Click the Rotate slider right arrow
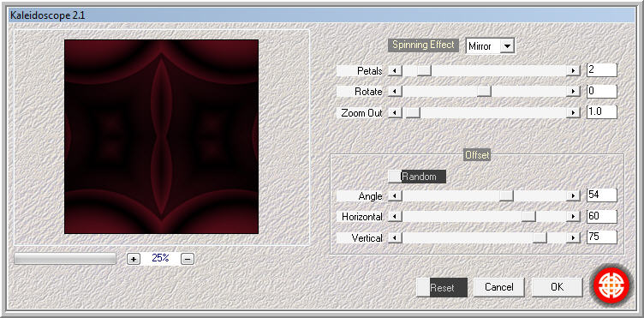 [573, 92]
